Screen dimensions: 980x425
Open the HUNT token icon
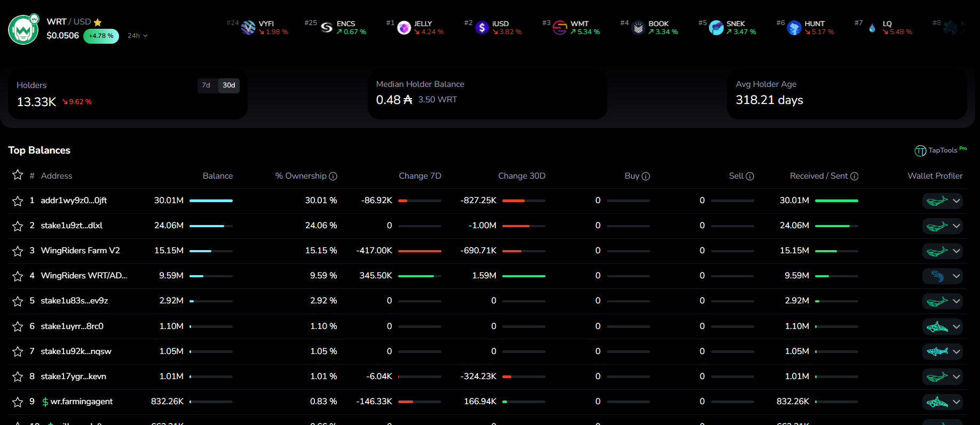click(794, 28)
